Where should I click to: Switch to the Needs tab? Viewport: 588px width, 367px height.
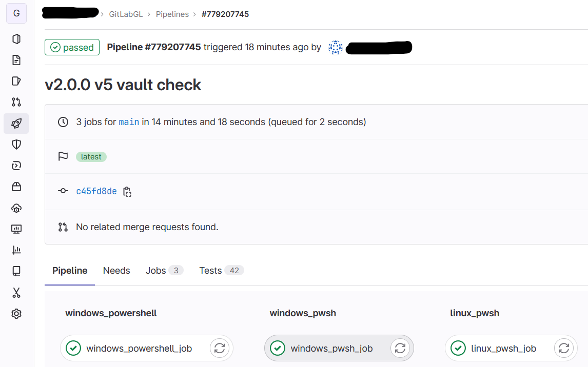[116, 271]
